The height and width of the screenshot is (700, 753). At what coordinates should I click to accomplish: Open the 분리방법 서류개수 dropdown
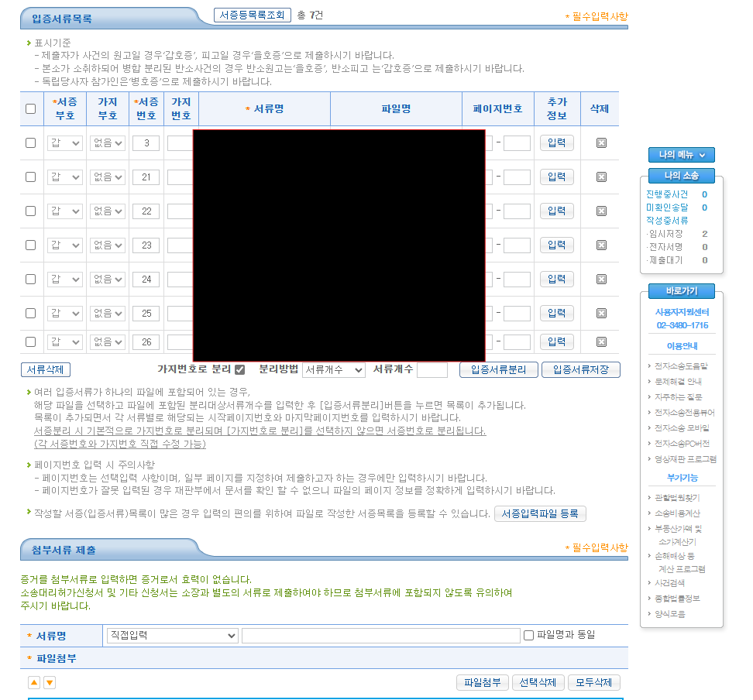[333, 370]
